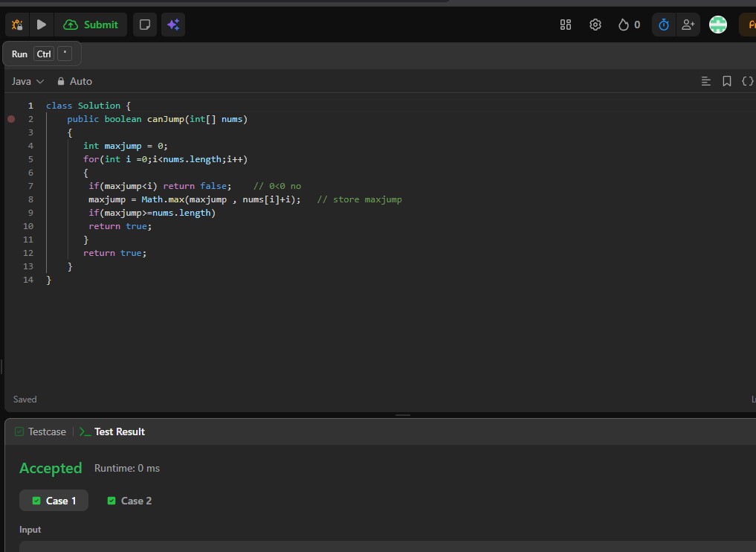This screenshot has height=552, width=756.
Task: Bookmark the code with the bookmark icon
Action: pyautogui.click(x=727, y=81)
